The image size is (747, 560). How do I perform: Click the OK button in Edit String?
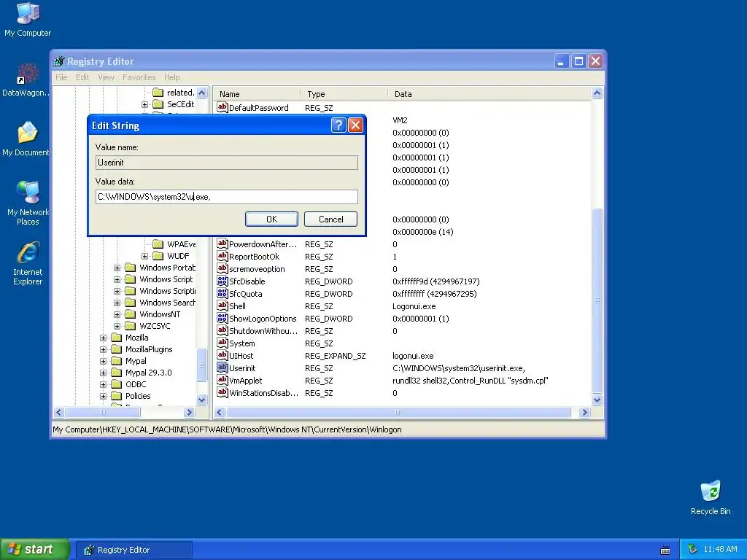[x=271, y=219]
